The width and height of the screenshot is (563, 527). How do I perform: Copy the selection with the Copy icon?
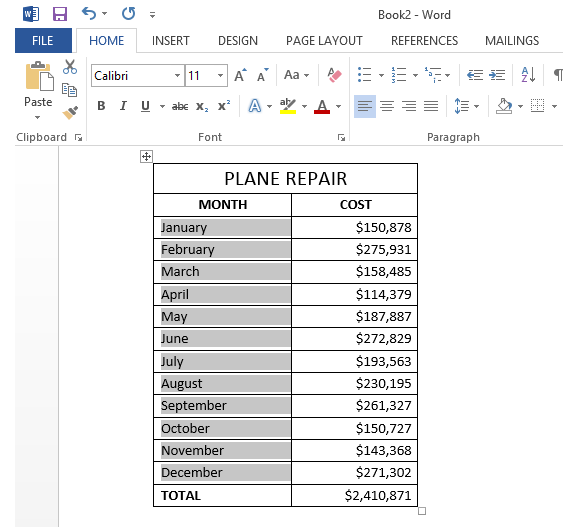click(69, 90)
